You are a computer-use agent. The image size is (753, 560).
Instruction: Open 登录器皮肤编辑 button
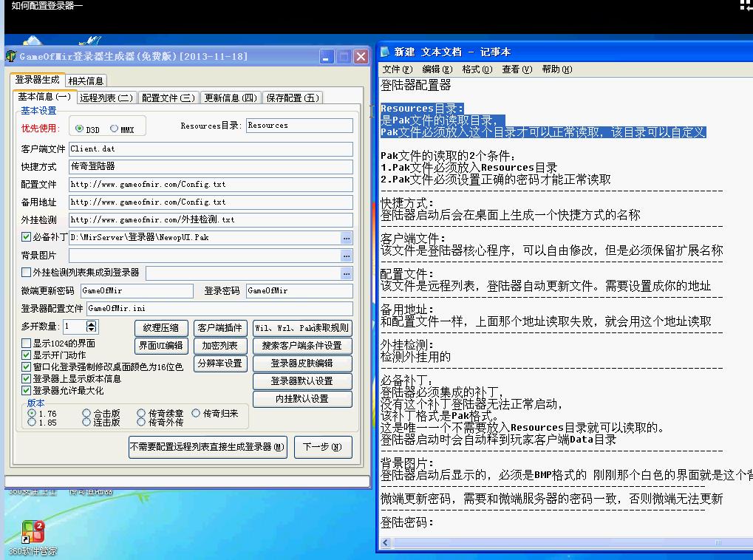coord(302,363)
